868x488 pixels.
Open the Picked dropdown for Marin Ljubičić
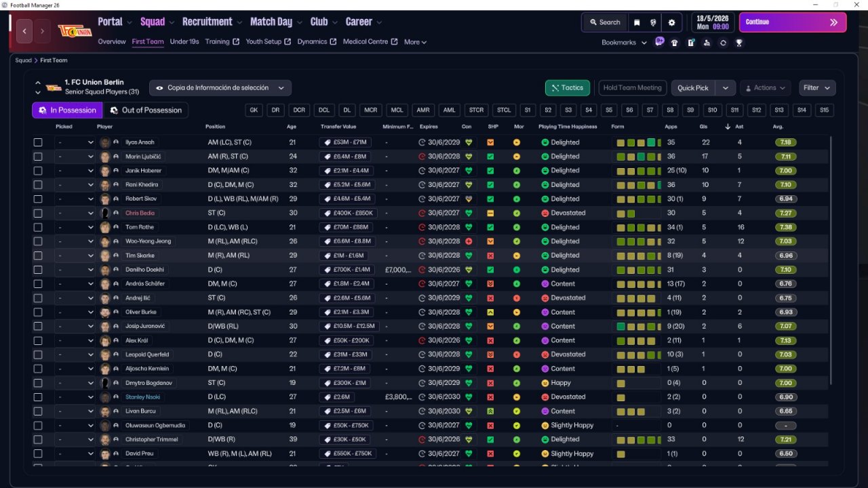75,157
